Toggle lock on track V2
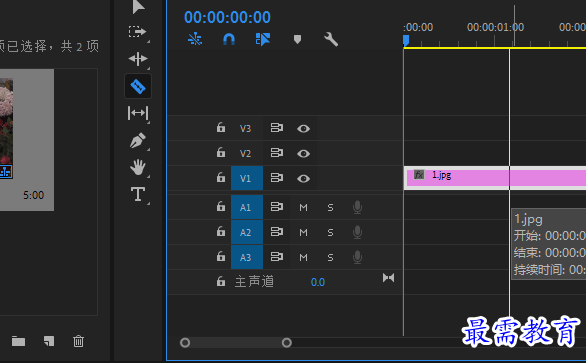Image resolution: width=586 pixels, height=363 pixels. (x=221, y=153)
